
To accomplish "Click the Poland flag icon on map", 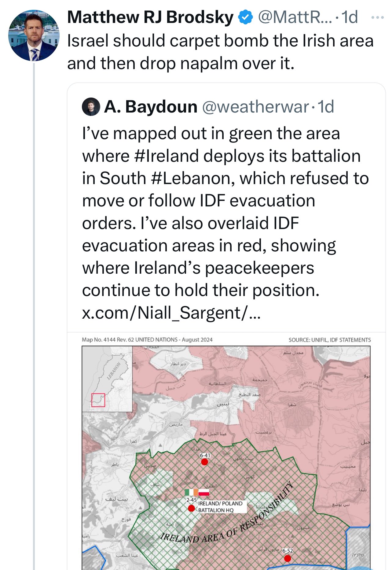I will click(204, 492).
